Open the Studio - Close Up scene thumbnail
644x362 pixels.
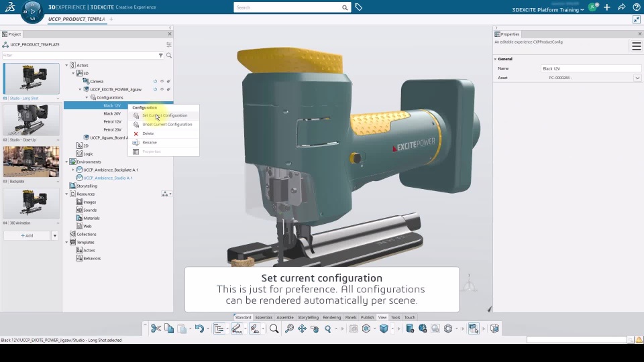pos(32,120)
